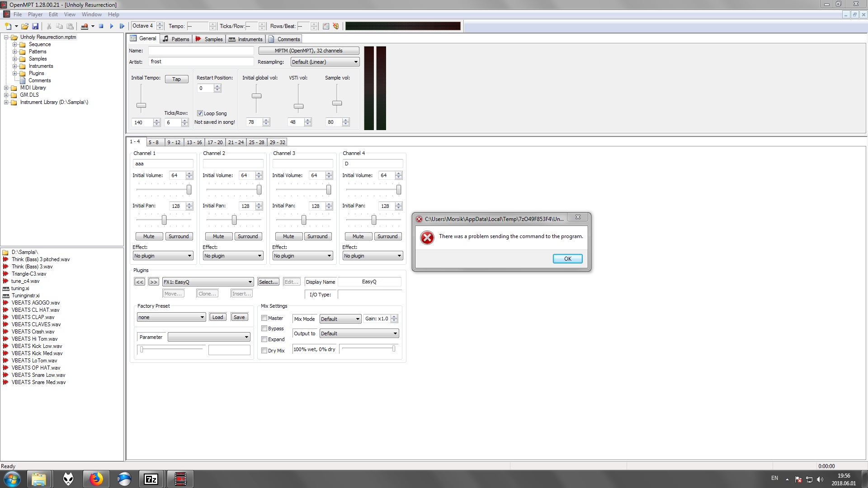Toggle the Loop Song checkbox
Screen dimensions: 868x488
(x=200, y=113)
